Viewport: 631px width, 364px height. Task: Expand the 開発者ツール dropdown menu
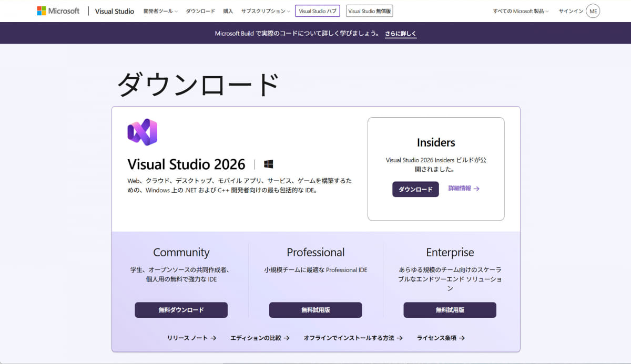coord(160,11)
